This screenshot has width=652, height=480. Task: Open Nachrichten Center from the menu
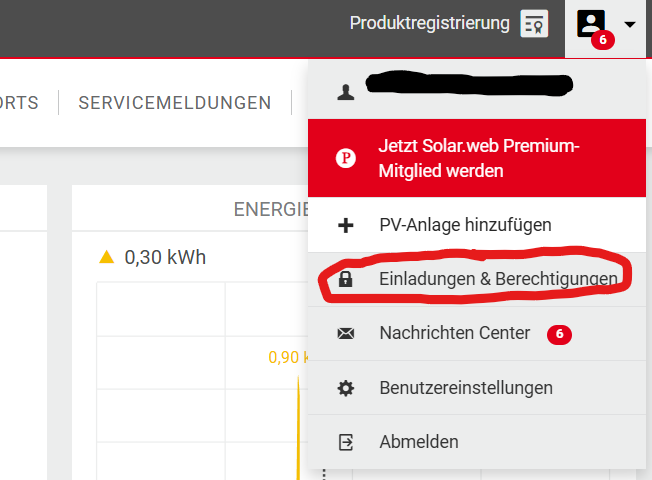tap(455, 333)
